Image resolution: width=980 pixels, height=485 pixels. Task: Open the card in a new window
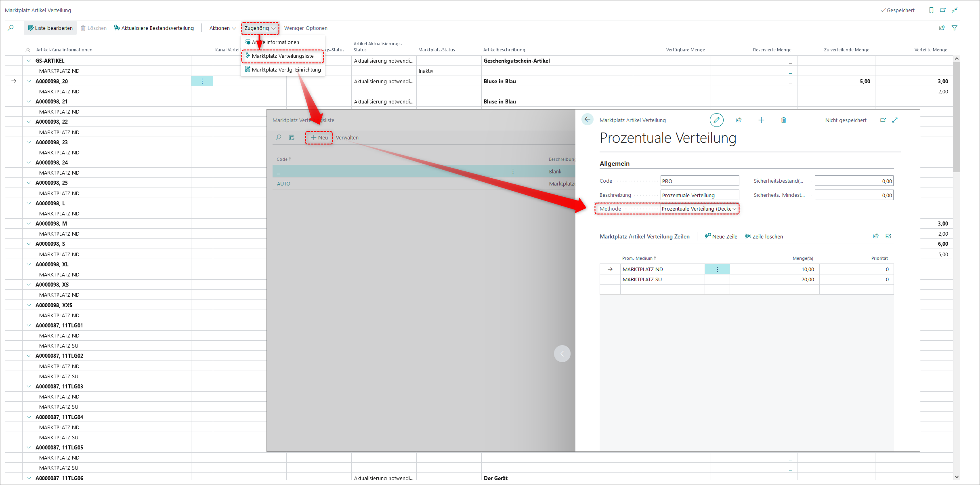(x=883, y=120)
